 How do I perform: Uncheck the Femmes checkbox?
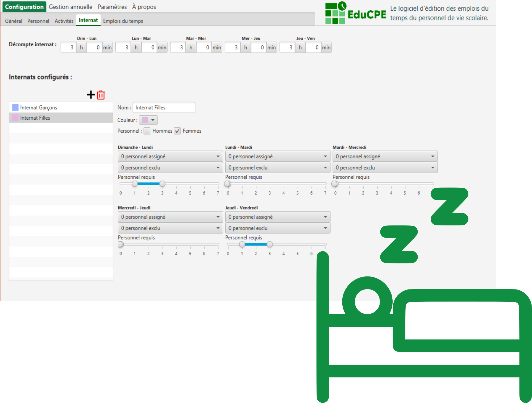(x=177, y=131)
